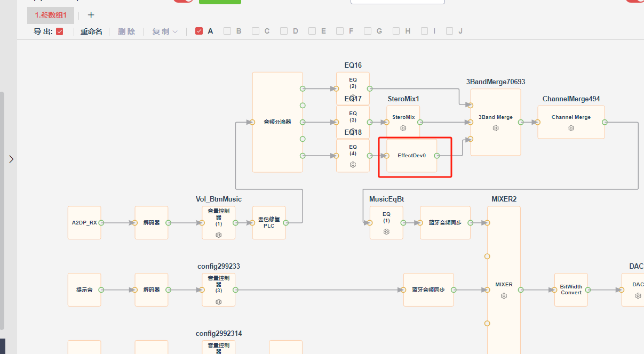
Task: Select the A2DP_RX source node
Action: [84, 223]
